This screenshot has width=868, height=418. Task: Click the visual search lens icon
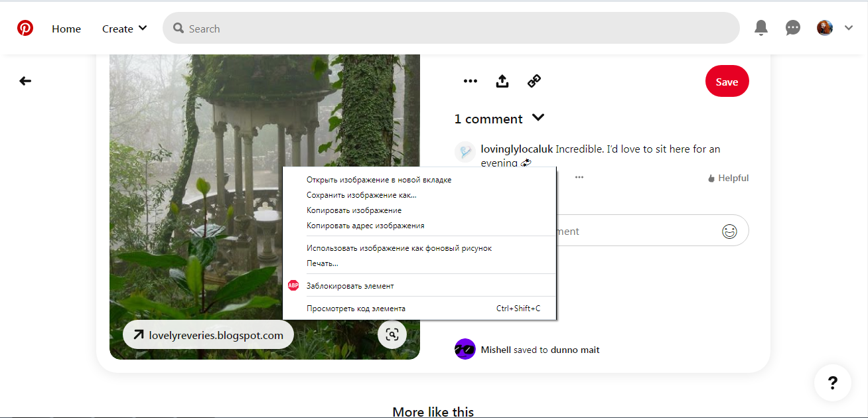pos(392,334)
